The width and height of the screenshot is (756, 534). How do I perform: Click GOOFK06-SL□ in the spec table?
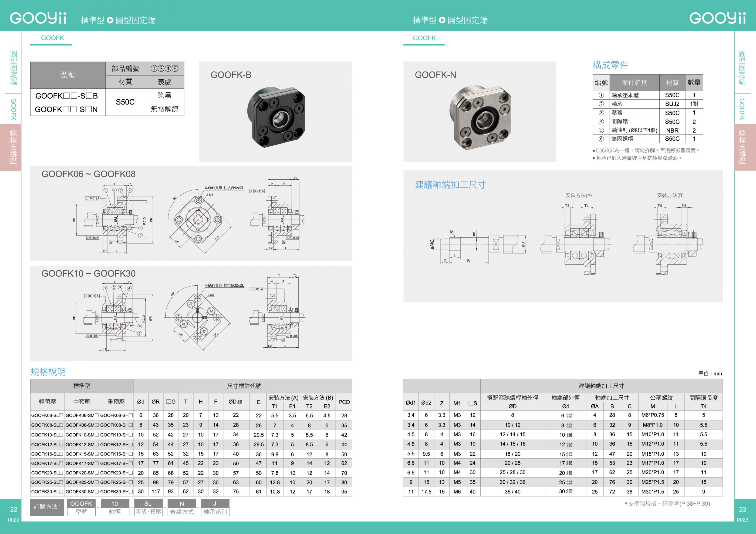click(47, 415)
